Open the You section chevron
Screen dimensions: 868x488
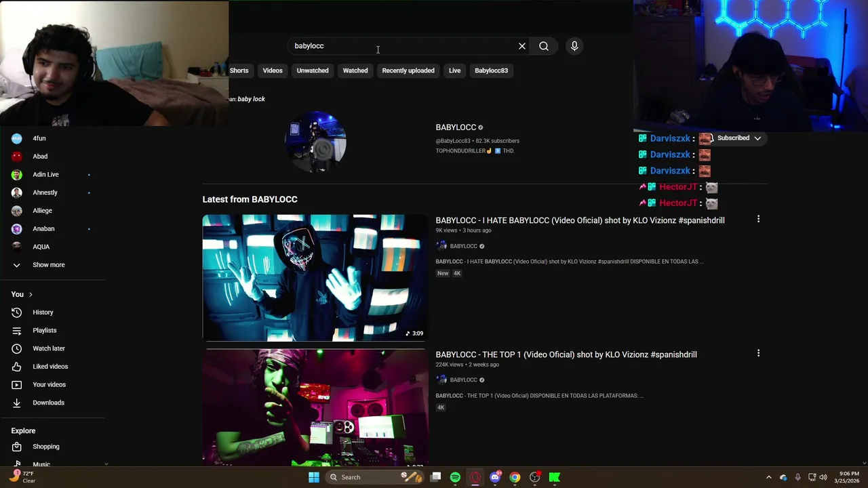[31, 294]
